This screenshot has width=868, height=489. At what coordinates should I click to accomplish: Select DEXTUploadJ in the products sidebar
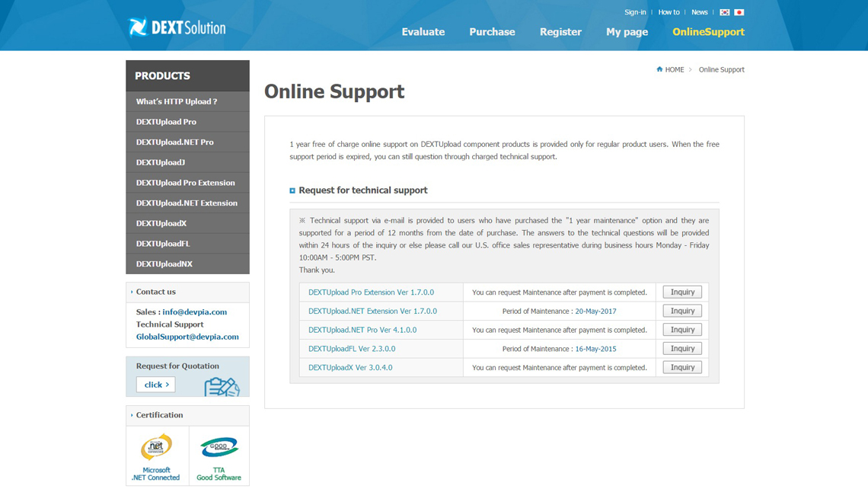(161, 162)
